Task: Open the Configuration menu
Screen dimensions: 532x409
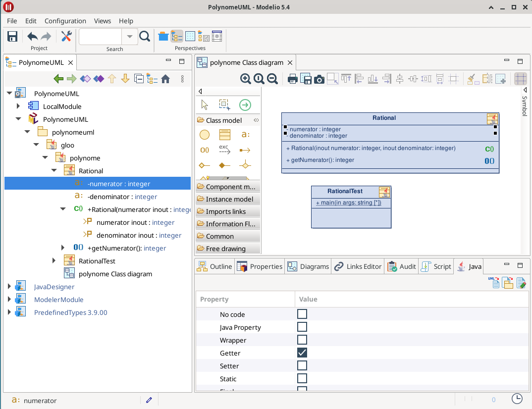Action: click(65, 21)
